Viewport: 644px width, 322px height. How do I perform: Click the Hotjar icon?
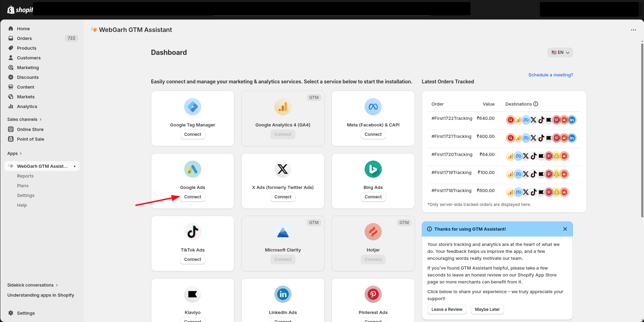coord(373,232)
